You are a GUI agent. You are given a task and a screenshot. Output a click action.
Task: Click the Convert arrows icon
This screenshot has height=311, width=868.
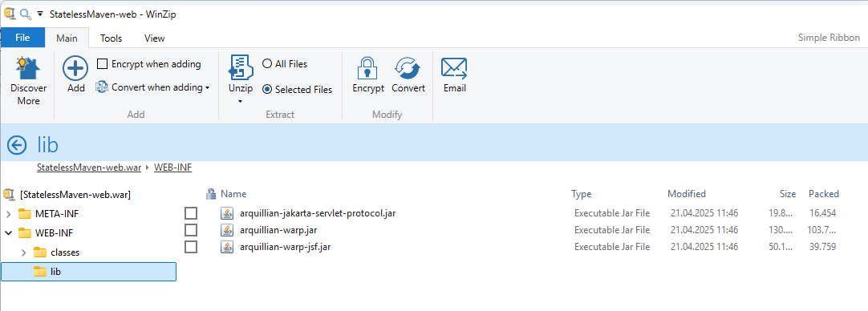408,69
